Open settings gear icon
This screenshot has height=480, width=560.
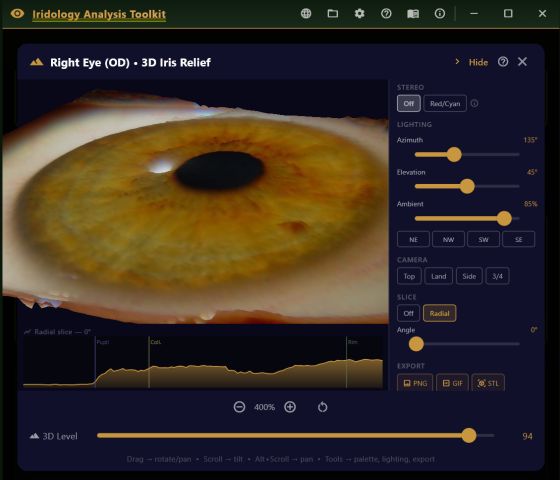tap(359, 14)
